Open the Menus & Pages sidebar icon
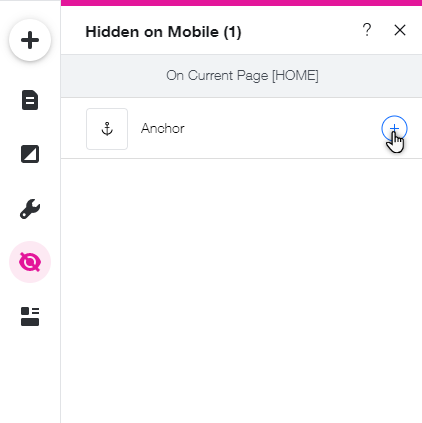Screen dimensions: 422x423 point(30,100)
